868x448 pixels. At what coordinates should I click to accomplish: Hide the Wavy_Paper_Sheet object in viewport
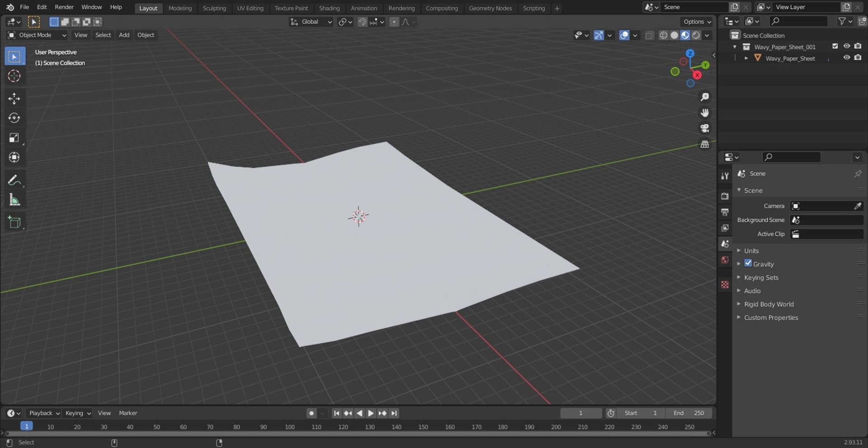[847, 58]
